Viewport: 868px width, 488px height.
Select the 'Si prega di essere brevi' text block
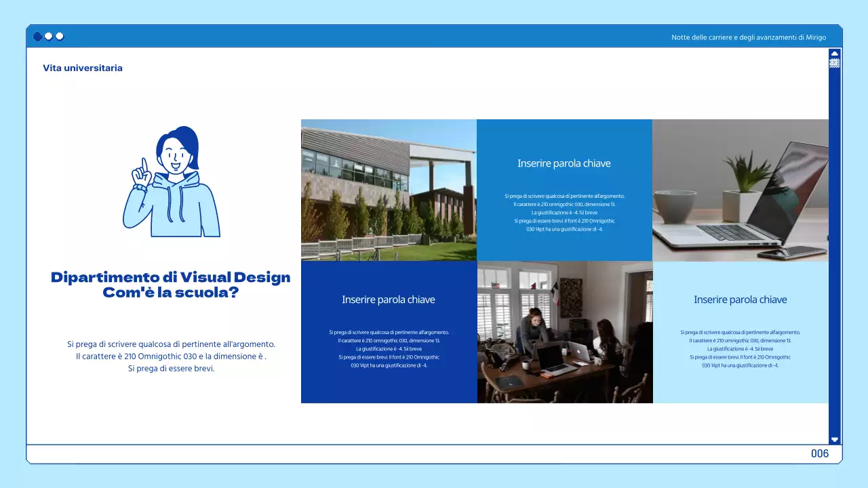coord(172,356)
